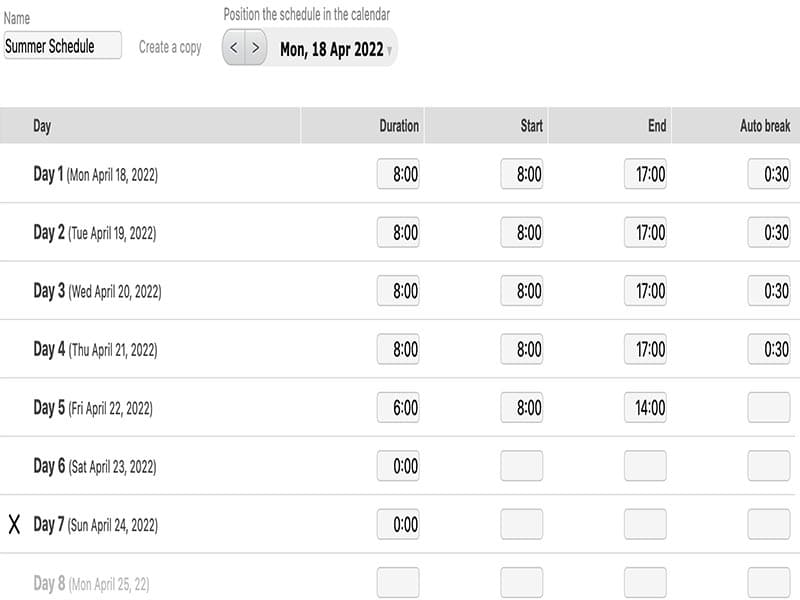The height and width of the screenshot is (600, 800).
Task: Click the Day 5 Duration field showing 6:00
Action: coord(398,408)
